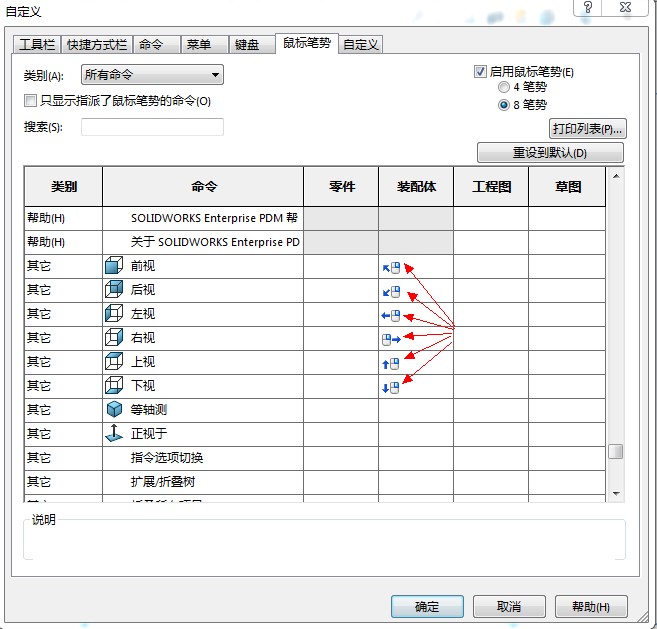Image resolution: width=657 pixels, height=629 pixels.
Task: Select the 扩展/折叠树 command row
Action: tap(315, 482)
